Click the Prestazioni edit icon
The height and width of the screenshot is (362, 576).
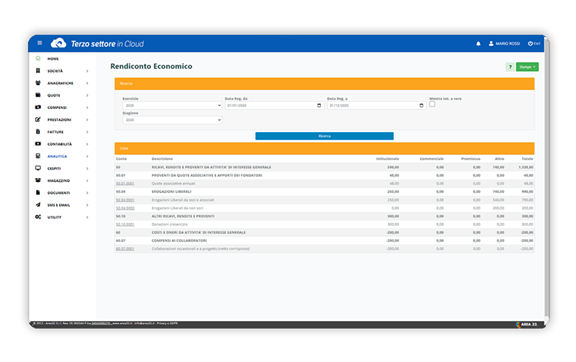38,119
